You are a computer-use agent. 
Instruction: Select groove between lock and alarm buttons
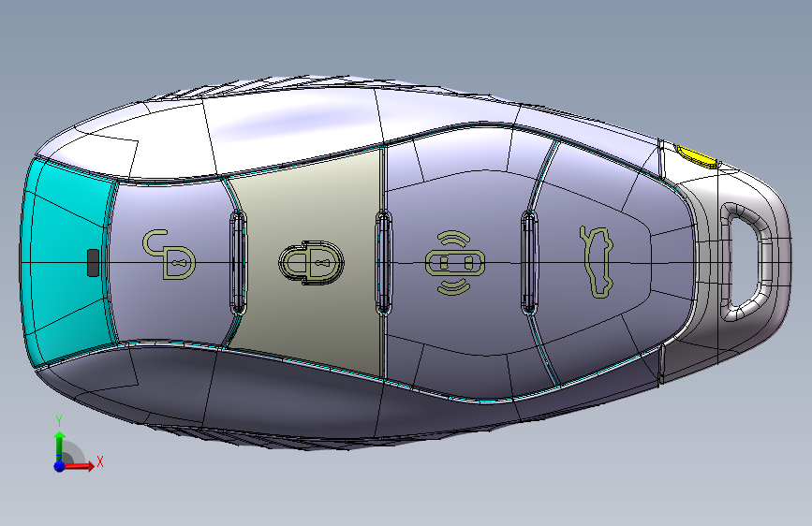(383, 262)
